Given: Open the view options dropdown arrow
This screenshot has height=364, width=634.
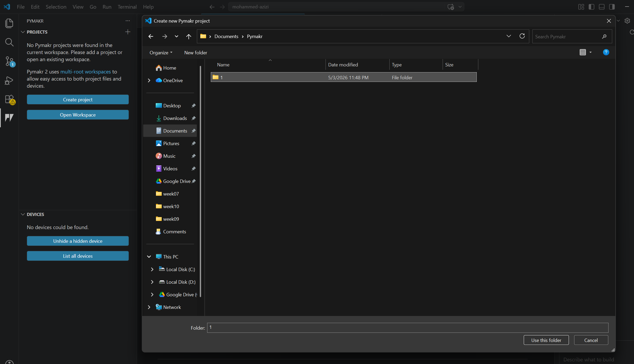Looking at the screenshot, I should 590,52.
